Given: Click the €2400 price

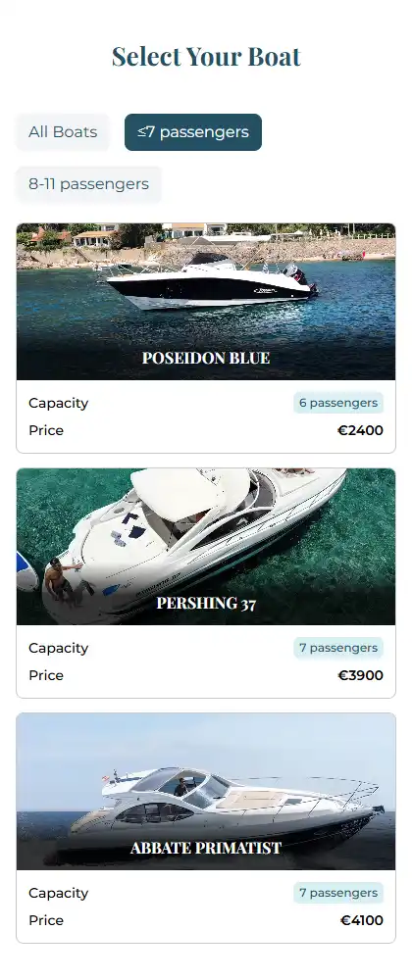Looking at the screenshot, I should point(360,430).
